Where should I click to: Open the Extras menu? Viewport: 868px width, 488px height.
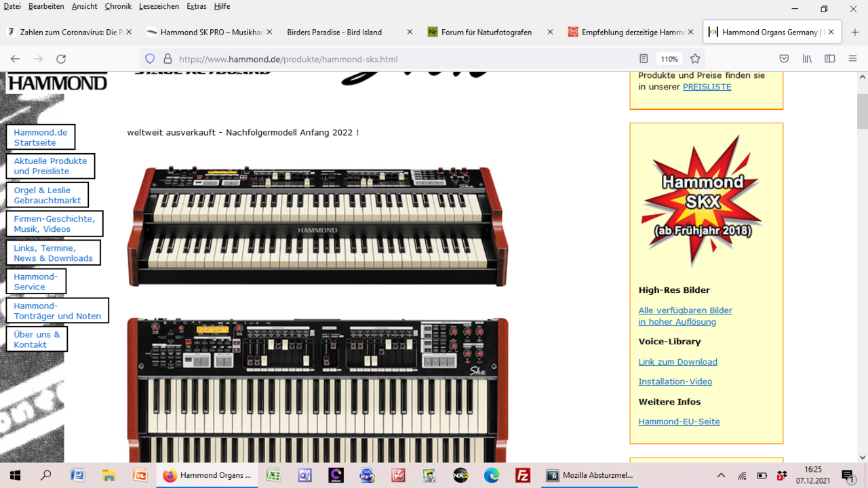click(197, 6)
